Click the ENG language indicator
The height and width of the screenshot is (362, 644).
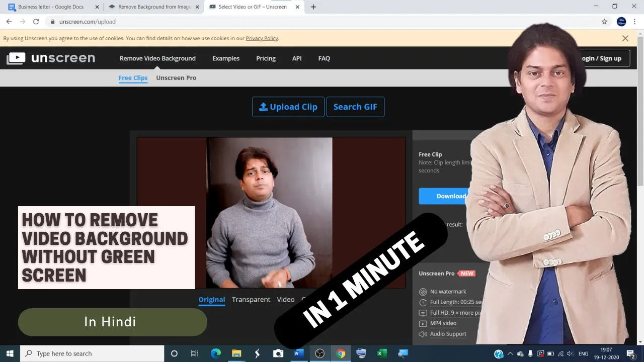583,354
